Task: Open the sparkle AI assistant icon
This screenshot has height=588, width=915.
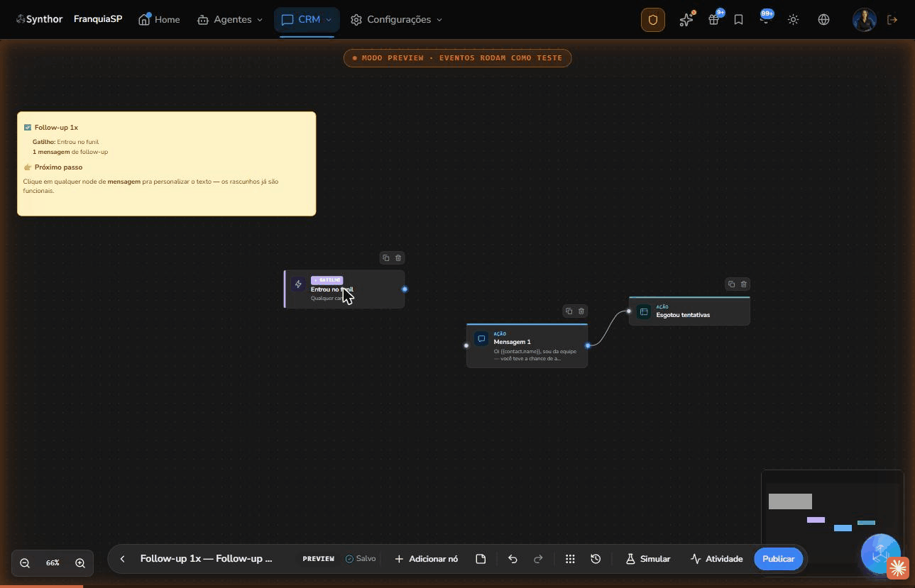Action: [x=686, y=20]
